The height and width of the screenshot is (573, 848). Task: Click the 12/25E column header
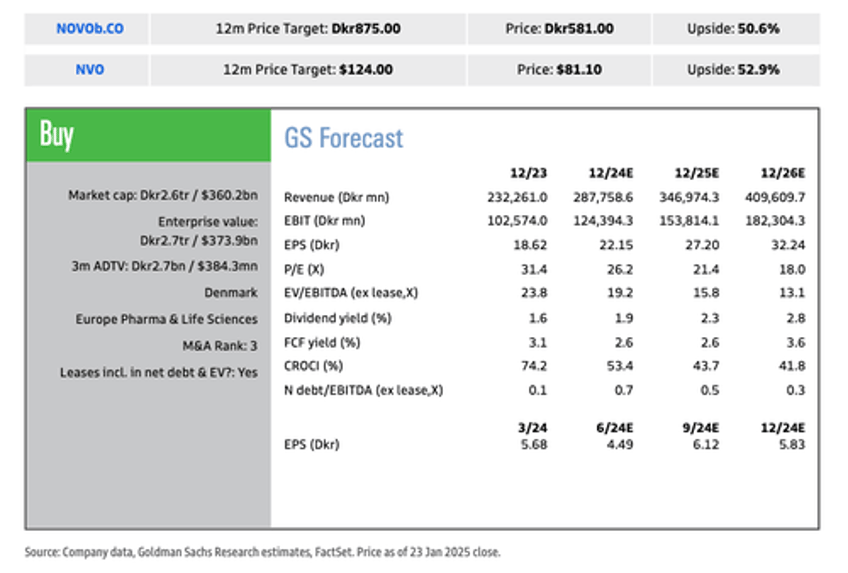click(x=697, y=173)
